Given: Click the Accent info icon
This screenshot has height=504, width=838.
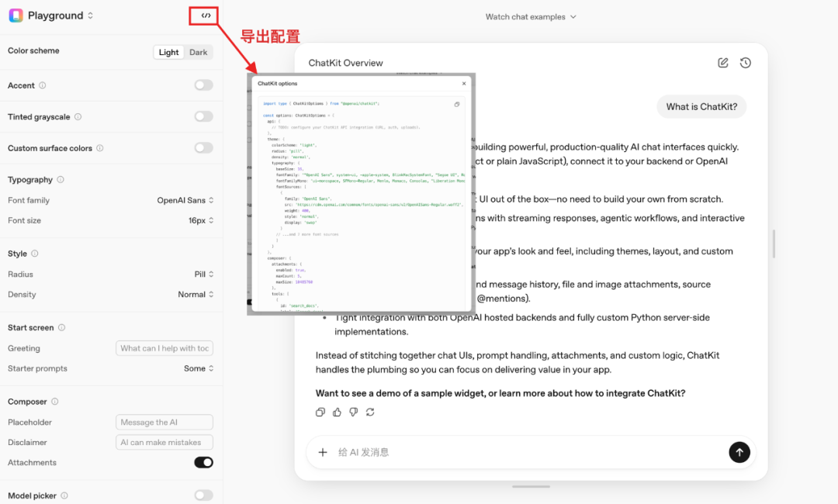Looking at the screenshot, I should coord(42,85).
